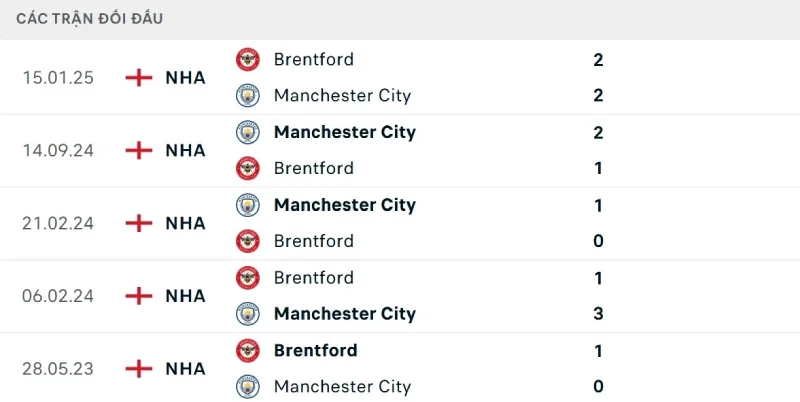Open bold Brentford link in 28.05.23 match

[315, 350]
